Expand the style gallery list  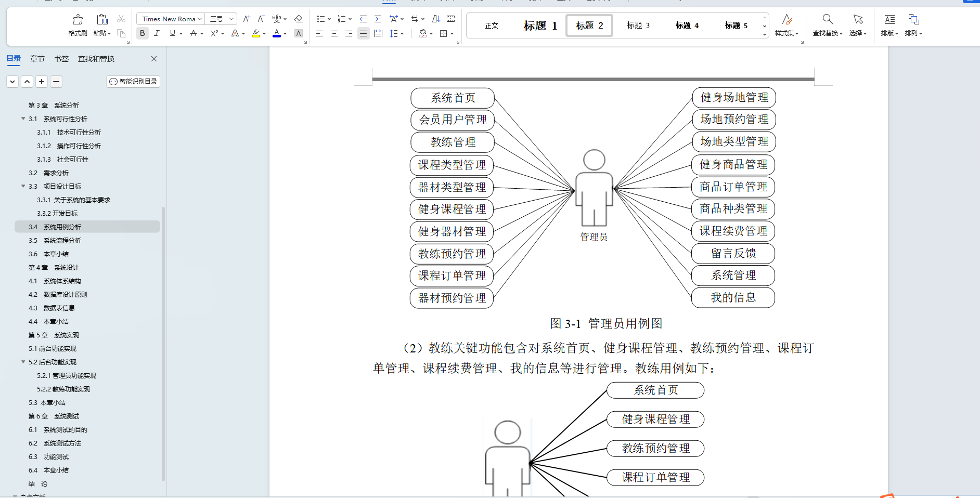765,34
